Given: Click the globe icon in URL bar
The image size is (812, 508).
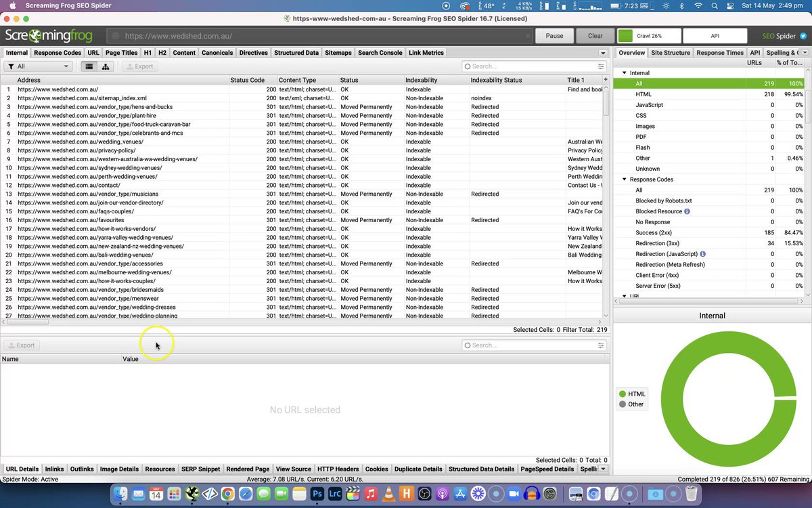Looking at the screenshot, I should pyautogui.click(x=116, y=36).
